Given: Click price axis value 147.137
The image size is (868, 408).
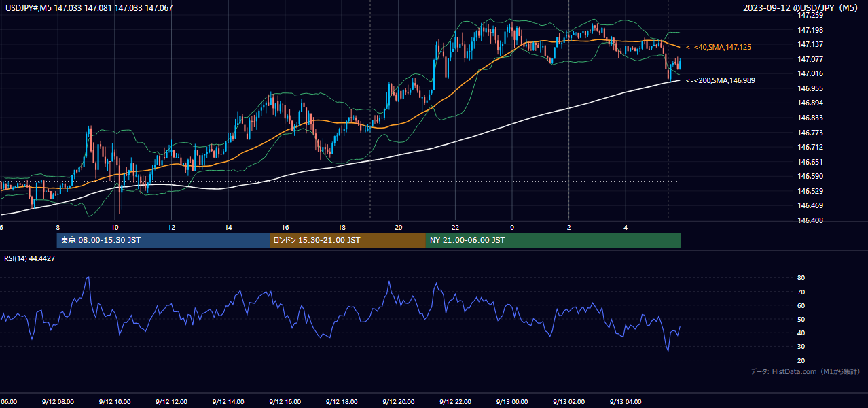Looking at the screenshot, I should 810,44.
